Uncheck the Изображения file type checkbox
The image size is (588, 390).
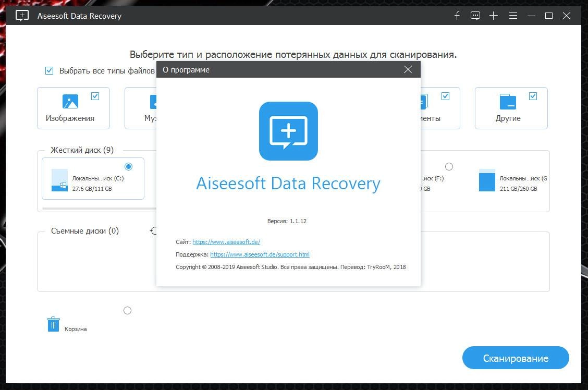(95, 96)
